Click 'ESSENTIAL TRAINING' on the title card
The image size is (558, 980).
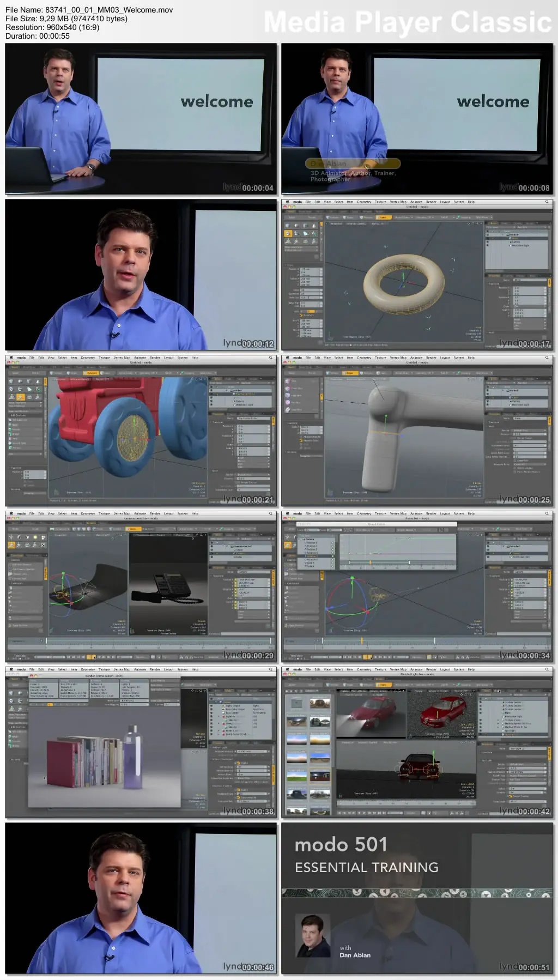[x=367, y=867]
